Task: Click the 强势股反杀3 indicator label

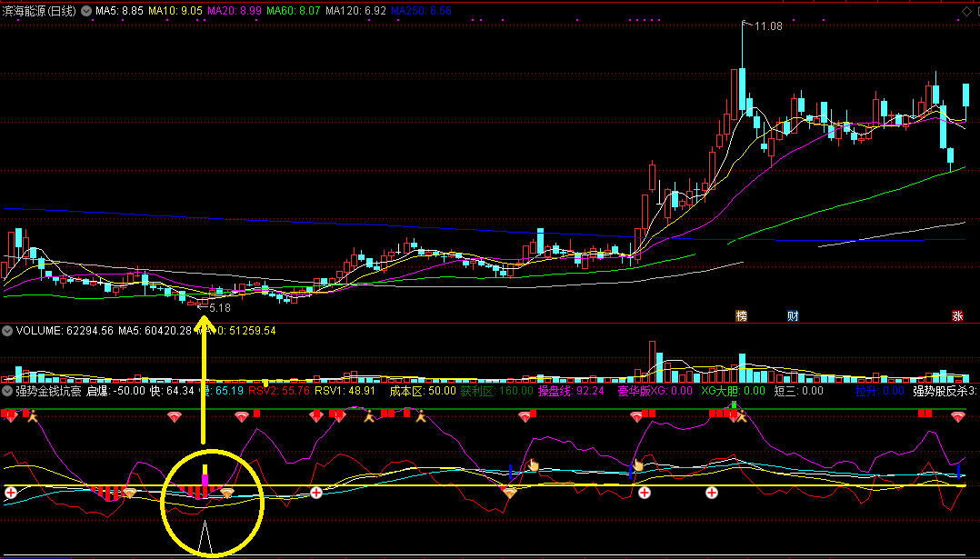Action: coord(945,392)
